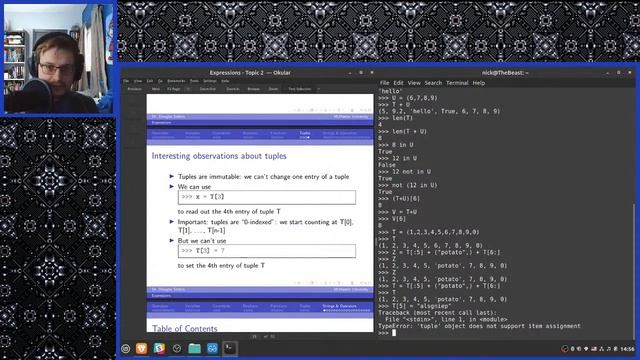This screenshot has width=640, height=360.
Task: Open Okular's View menu
Action: 138,81
